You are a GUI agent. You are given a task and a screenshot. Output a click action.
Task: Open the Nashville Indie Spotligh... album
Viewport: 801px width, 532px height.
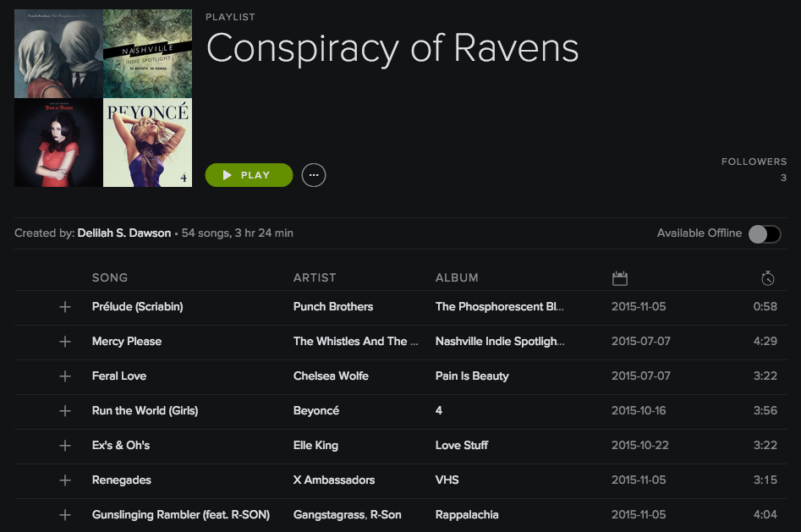pos(500,342)
